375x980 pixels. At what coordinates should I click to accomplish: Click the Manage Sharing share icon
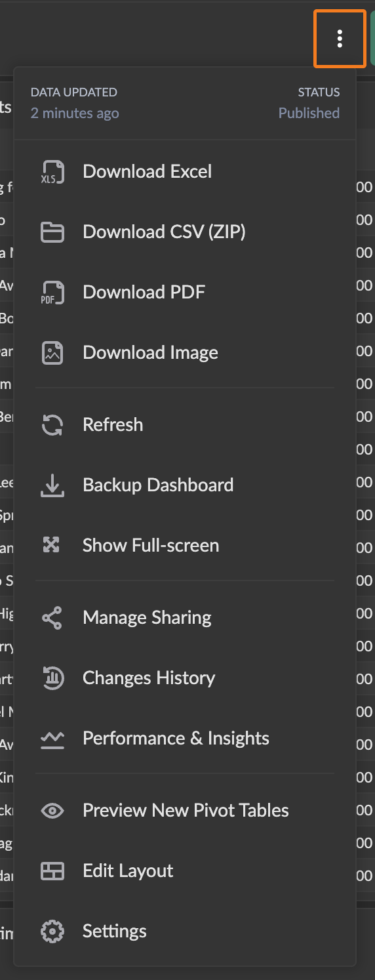pyautogui.click(x=52, y=618)
